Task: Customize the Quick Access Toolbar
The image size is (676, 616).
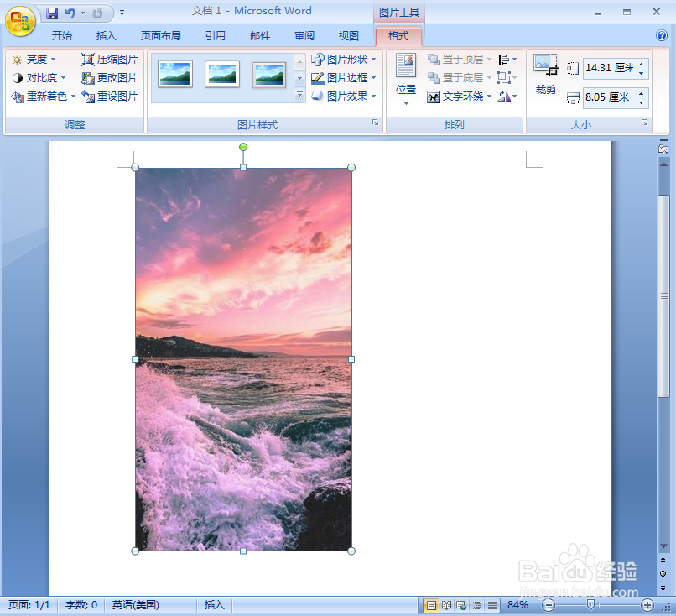Action: tap(122, 13)
